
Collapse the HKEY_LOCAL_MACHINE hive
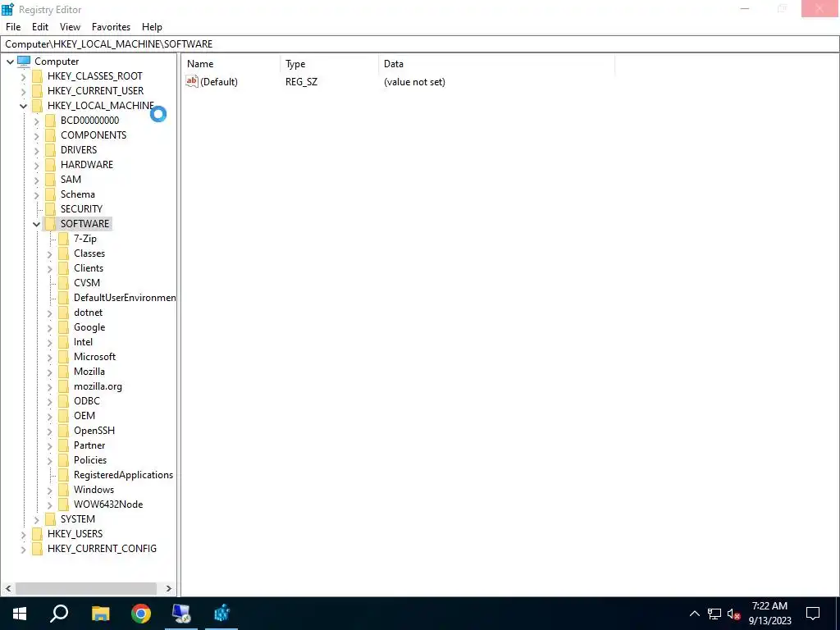point(23,106)
